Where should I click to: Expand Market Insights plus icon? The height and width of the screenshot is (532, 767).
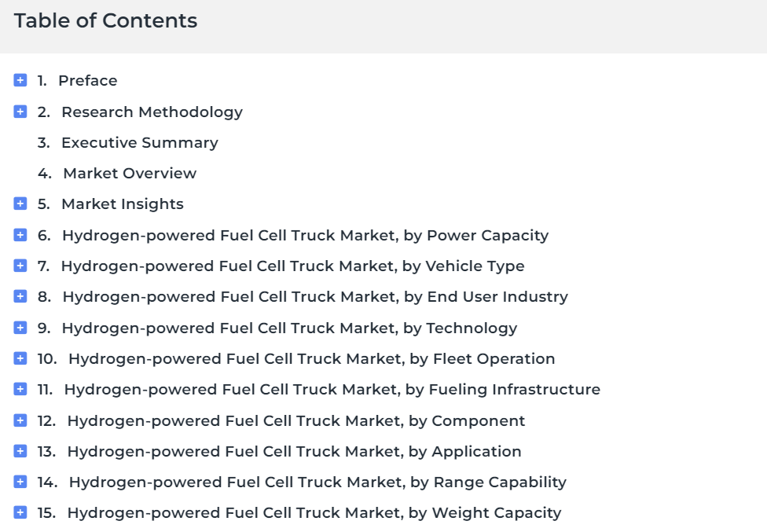(x=20, y=204)
